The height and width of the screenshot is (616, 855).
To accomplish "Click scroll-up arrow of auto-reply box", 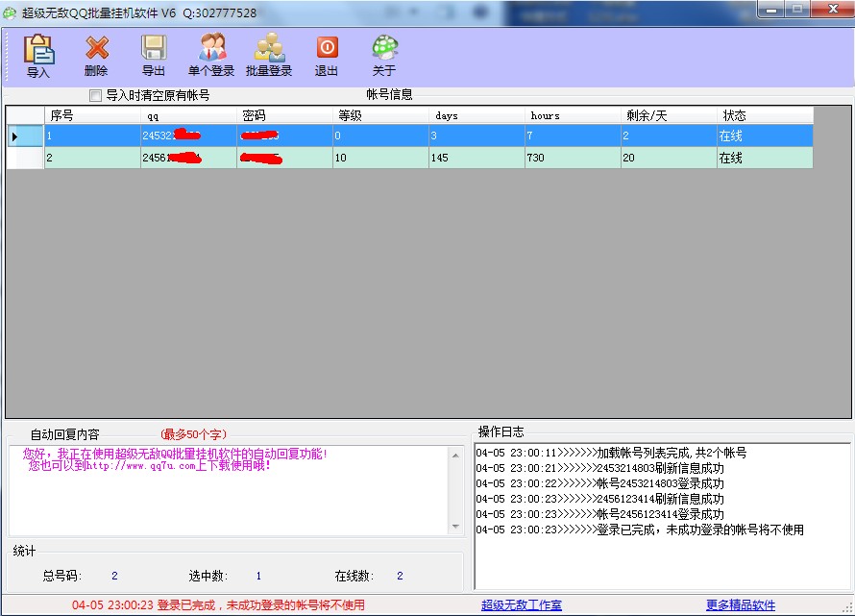I will coord(456,456).
